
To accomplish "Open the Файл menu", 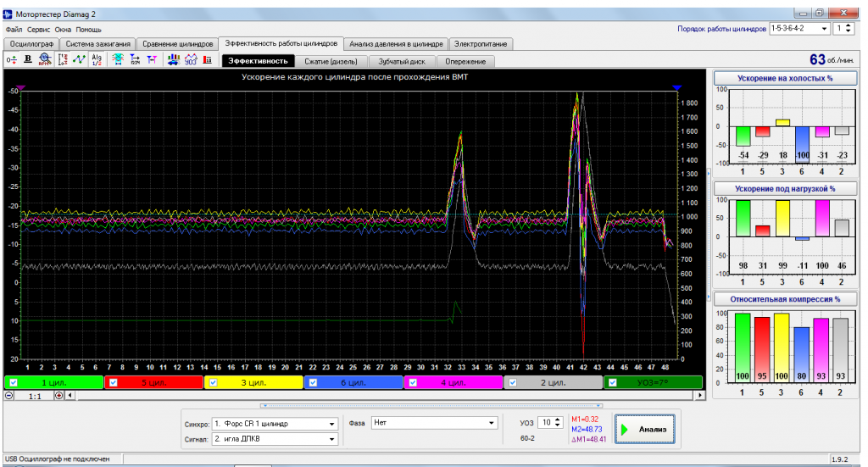I will coord(14,30).
